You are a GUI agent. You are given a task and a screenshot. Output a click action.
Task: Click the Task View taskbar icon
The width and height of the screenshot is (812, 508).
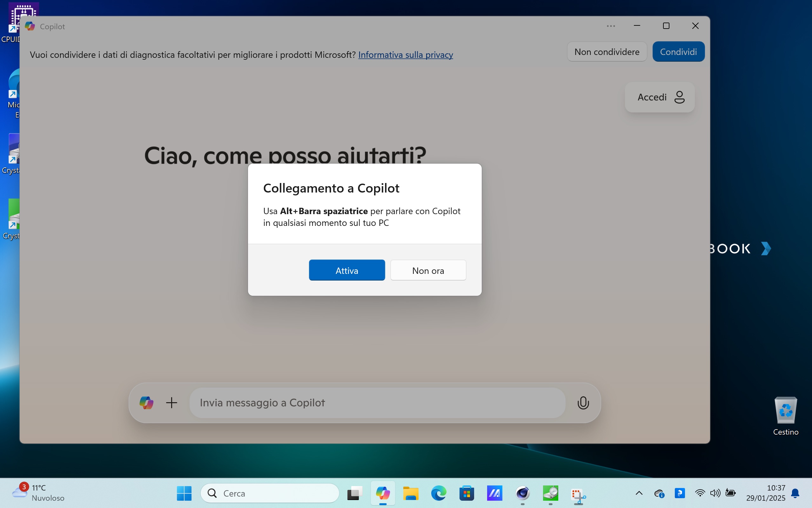[355, 493]
